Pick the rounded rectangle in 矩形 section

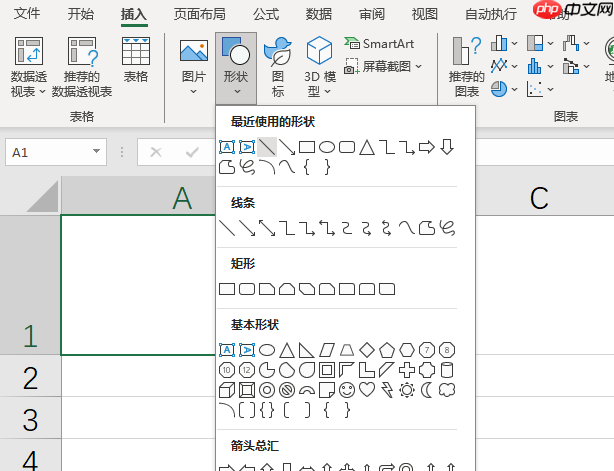point(247,289)
